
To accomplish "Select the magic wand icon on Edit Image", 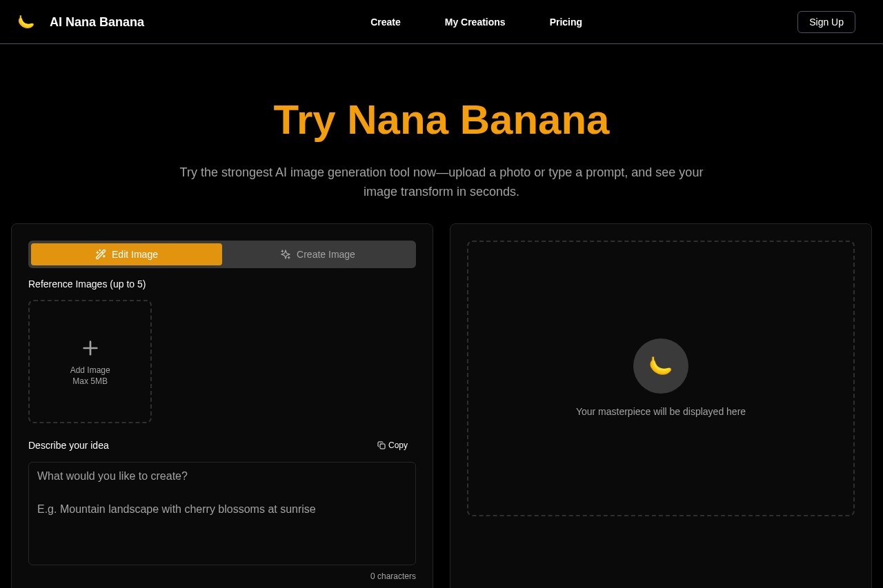I will tap(101, 254).
